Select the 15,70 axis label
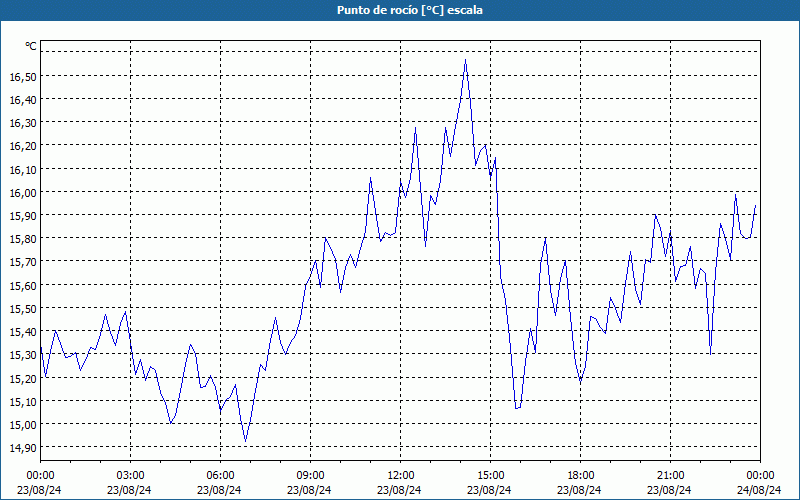 23,262
